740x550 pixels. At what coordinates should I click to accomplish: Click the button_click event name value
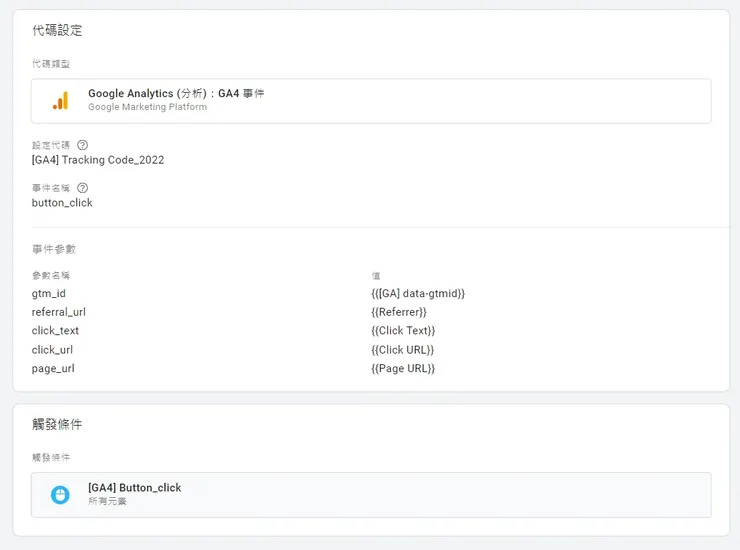[x=62, y=203]
